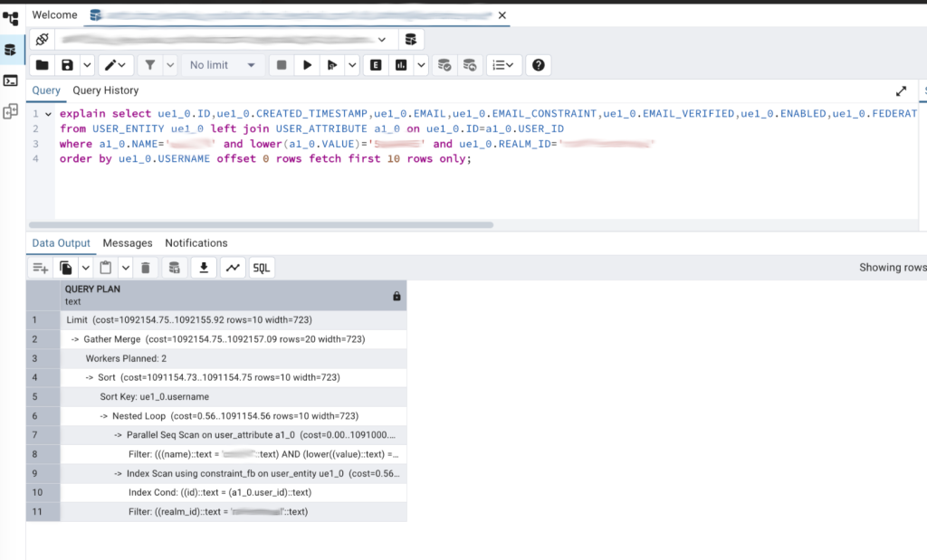Click the Explain button in the toolbar
Viewport: 927px width, 560px height.
pyautogui.click(x=376, y=65)
